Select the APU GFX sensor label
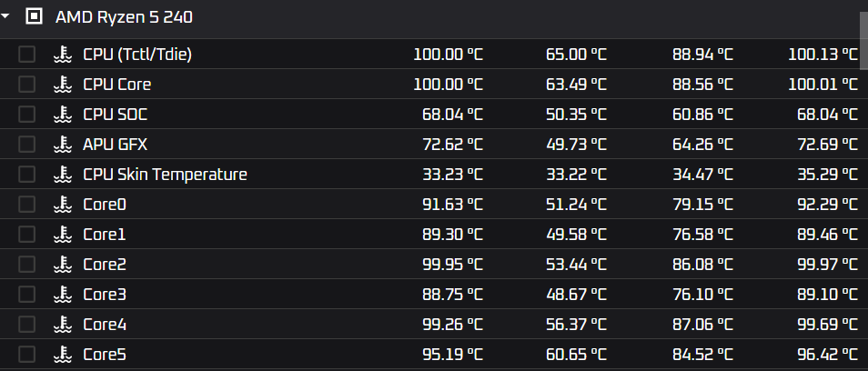The image size is (868, 371). [116, 145]
